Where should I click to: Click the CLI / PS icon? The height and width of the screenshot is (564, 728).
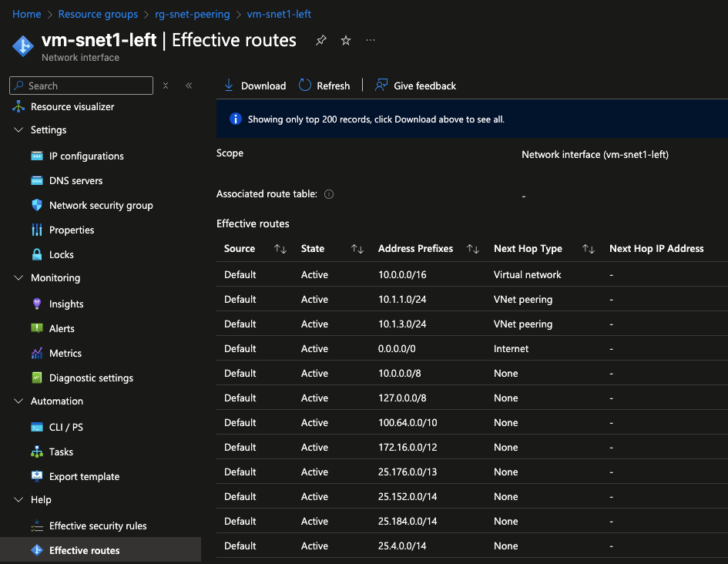click(37, 427)
